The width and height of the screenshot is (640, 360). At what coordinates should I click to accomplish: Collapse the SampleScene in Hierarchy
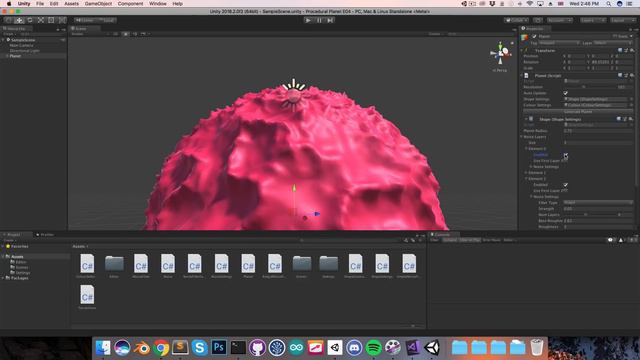pyautogui.click(x=3, y=40)
